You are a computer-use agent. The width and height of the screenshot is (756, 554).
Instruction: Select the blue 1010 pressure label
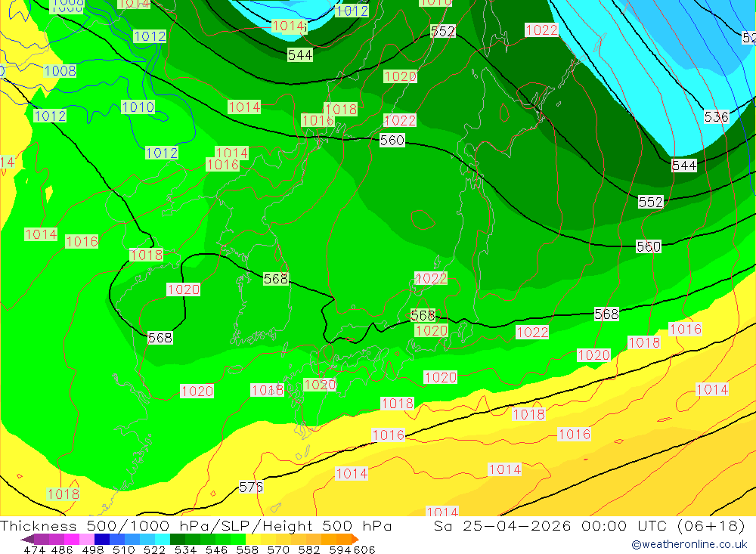(138, 107)
